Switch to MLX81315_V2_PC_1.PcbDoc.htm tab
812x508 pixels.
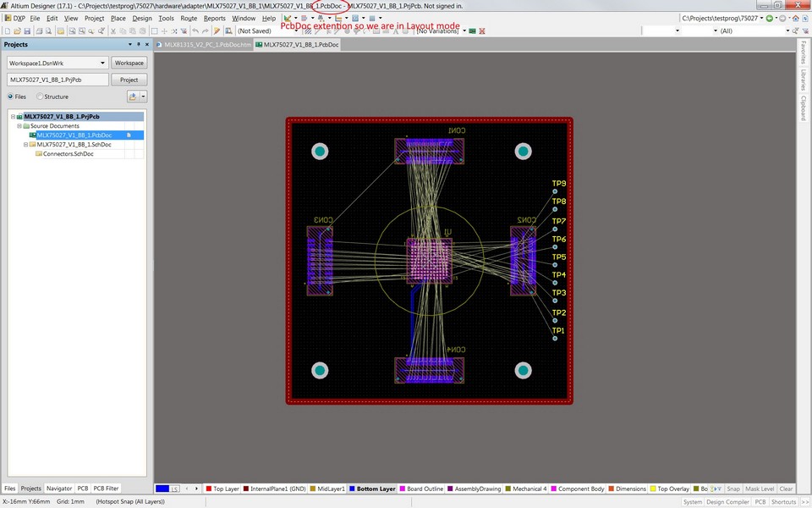pyautogui.click(x=204, y=45)
